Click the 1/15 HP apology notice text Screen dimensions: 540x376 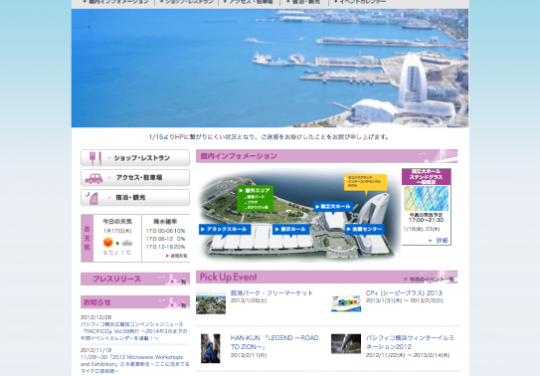(x=269, y=137)
